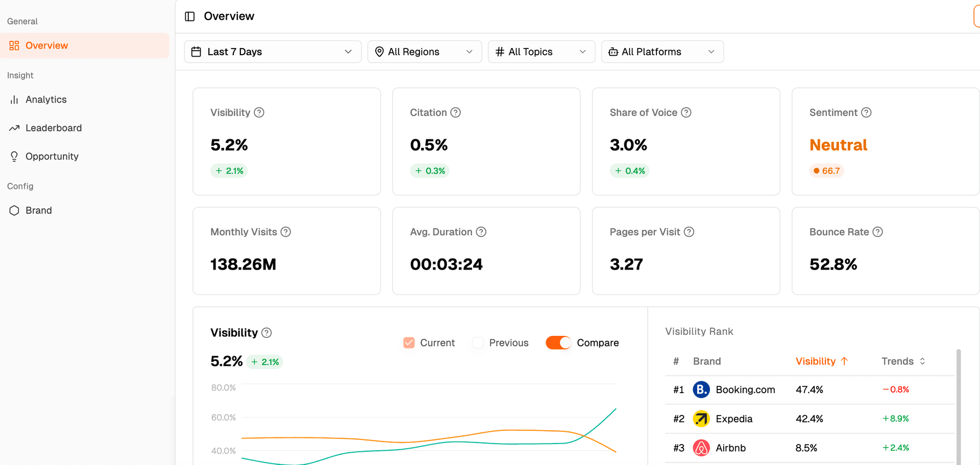
Task: Click the Booking.com brand name
Action: point(745,389)
